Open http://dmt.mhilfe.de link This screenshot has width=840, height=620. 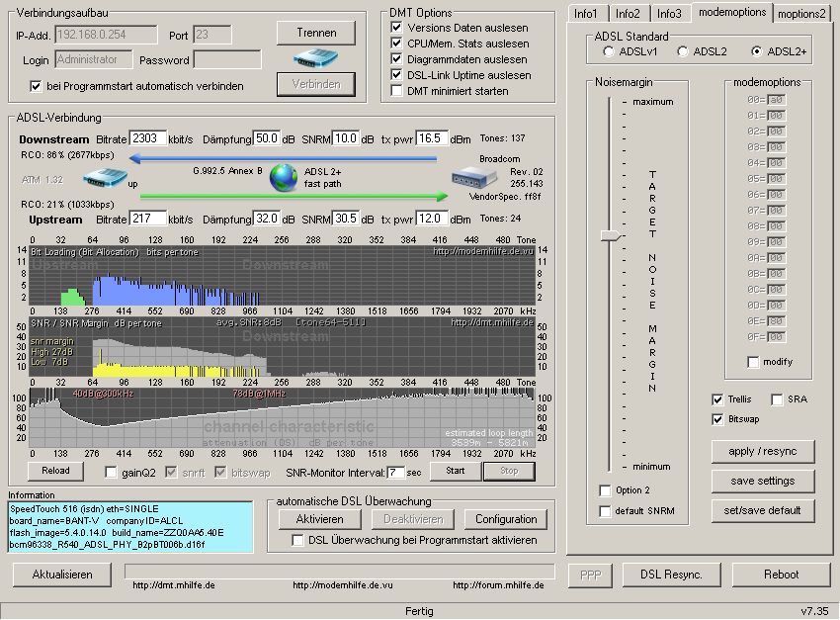174,585
